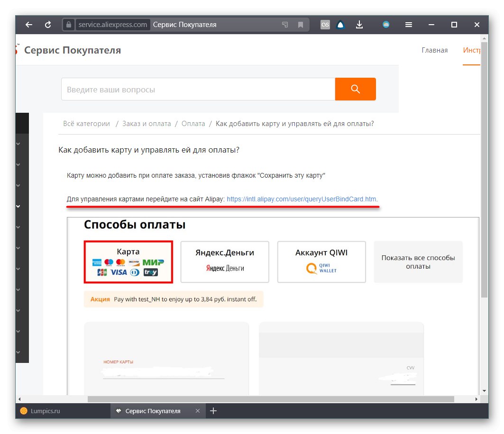
Task: Select Аккаунт QIWI payment method
Action: 321,262
